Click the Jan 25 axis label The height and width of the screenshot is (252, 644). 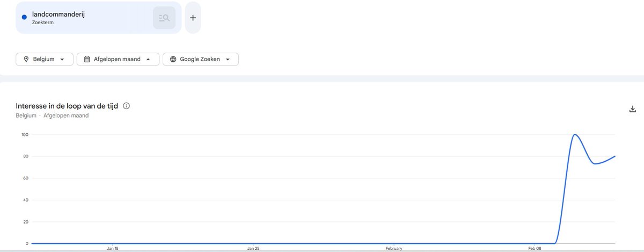click(253, 249)
